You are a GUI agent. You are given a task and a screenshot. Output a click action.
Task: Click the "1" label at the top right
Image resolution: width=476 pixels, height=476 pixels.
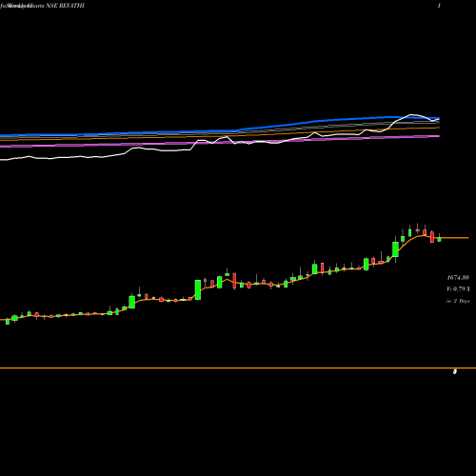pyautogui.click(x=439, y=6)
